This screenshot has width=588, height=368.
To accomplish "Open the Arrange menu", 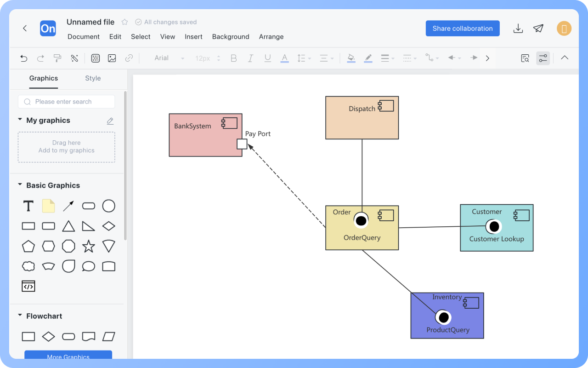I will pos(271,37).
